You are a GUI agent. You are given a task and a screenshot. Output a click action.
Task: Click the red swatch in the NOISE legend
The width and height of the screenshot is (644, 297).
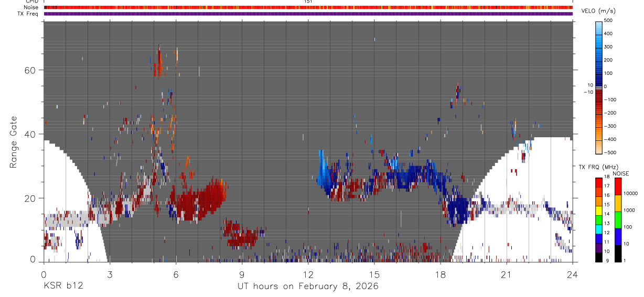(618, 186)
